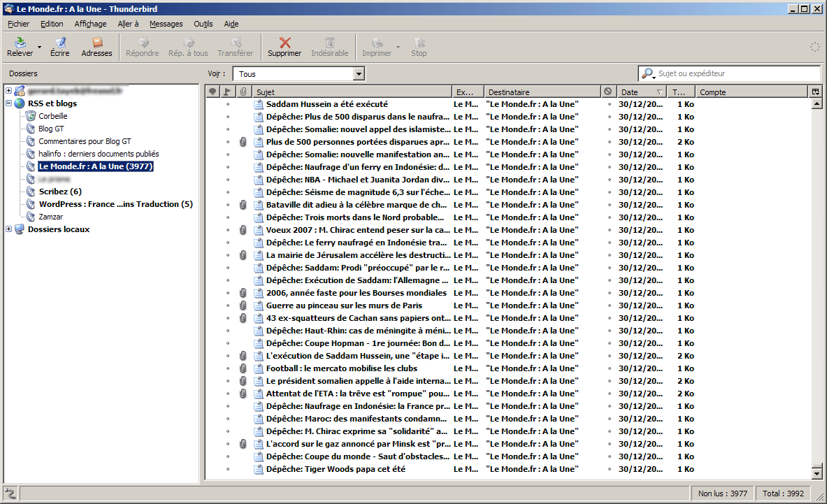Expand the Dossiers locaux tree
827x504 pixels.
pyautogui.click(x=8, y=229)
